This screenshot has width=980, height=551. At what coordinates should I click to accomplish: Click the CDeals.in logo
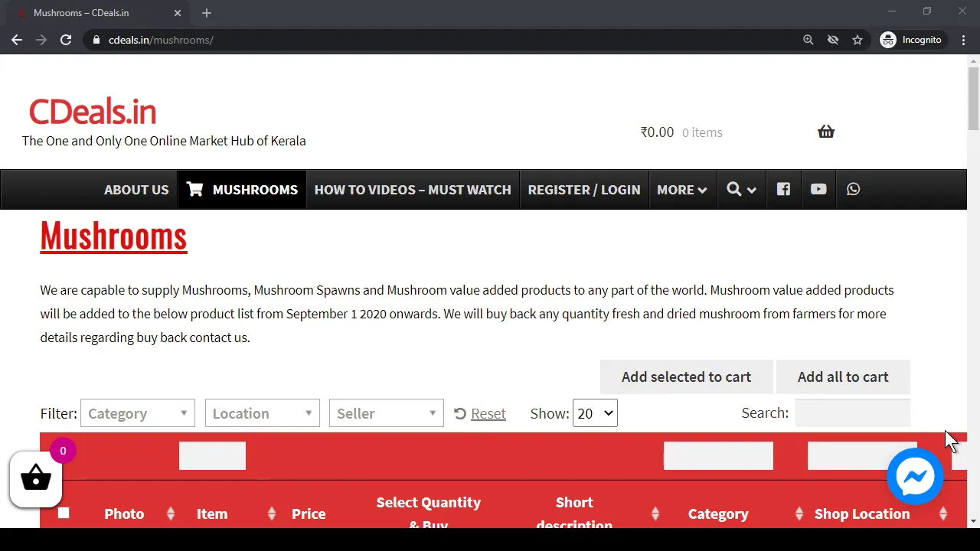click(93, 112)
